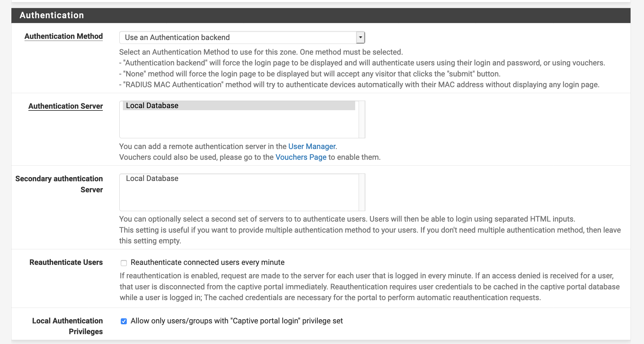This screenshot has height=344, width=644.
Task: Click the Reauthenticate Users field label
Action: (66, 262)
